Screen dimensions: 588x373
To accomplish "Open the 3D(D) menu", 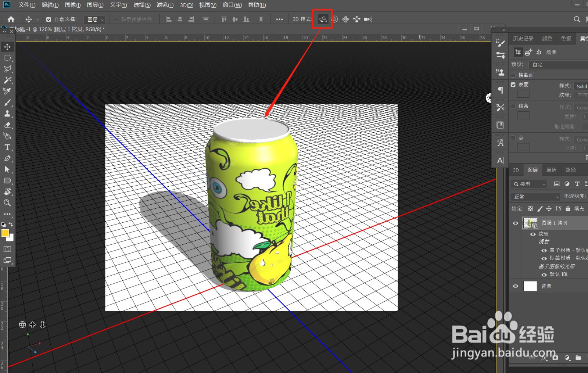I will (x=187, y=5).
